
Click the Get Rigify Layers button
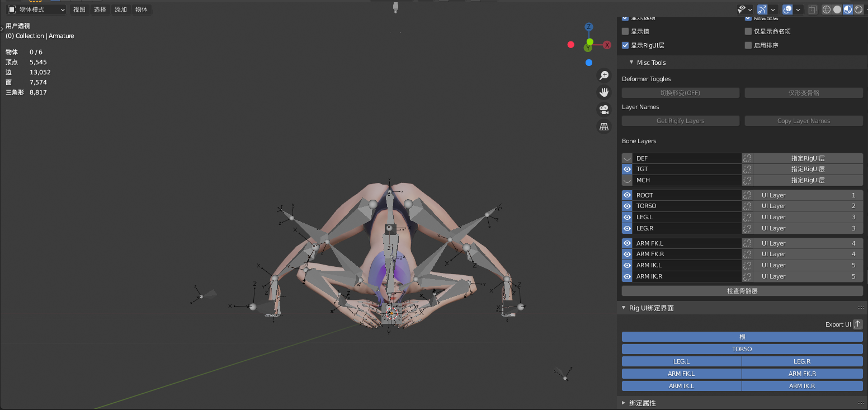(681, 121)
